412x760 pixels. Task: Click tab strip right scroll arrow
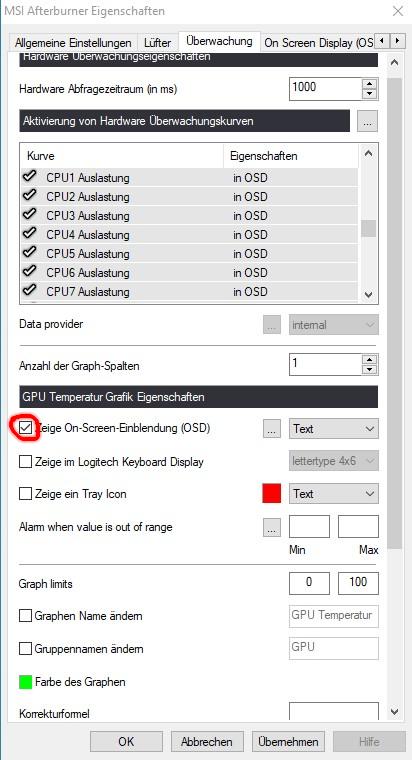(x=397, y=41)
